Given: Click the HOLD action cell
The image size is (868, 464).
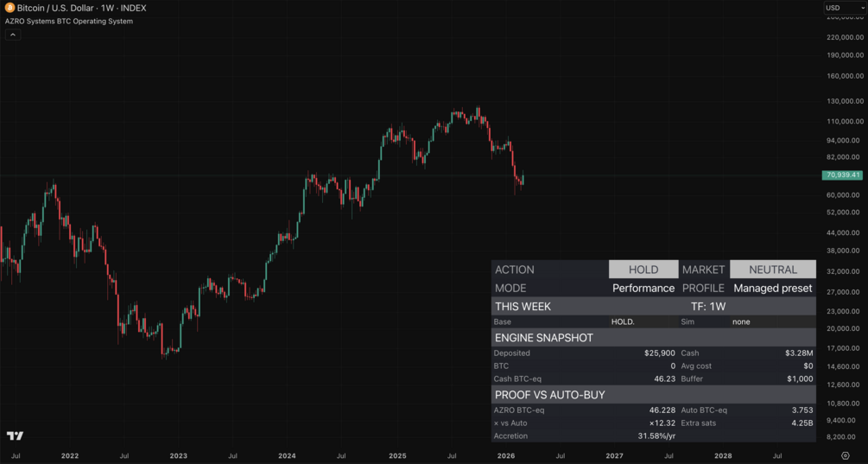Looking at the screenshot, I should pyautogui.click(x=643, y=270).
